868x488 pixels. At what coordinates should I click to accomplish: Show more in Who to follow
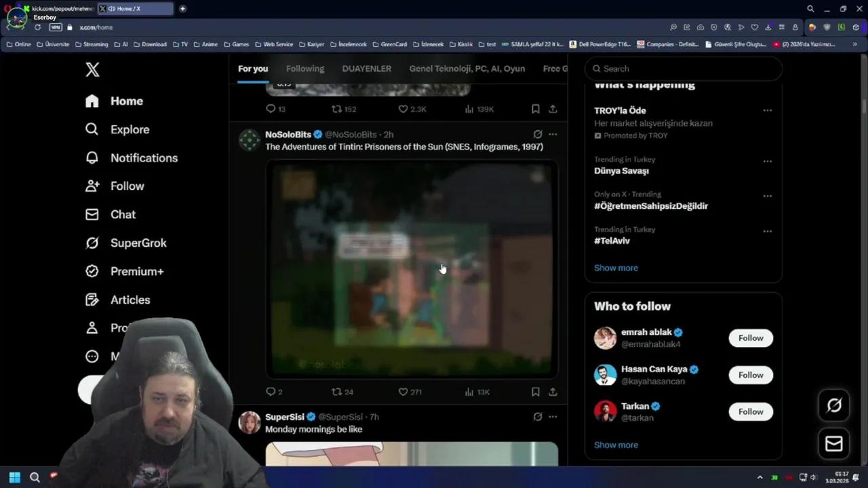pos(616,445)
